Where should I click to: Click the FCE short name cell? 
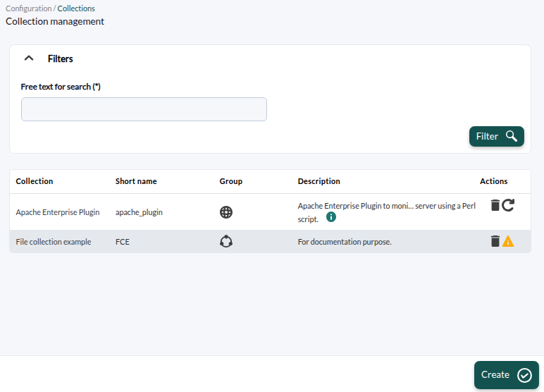[123, 242]
